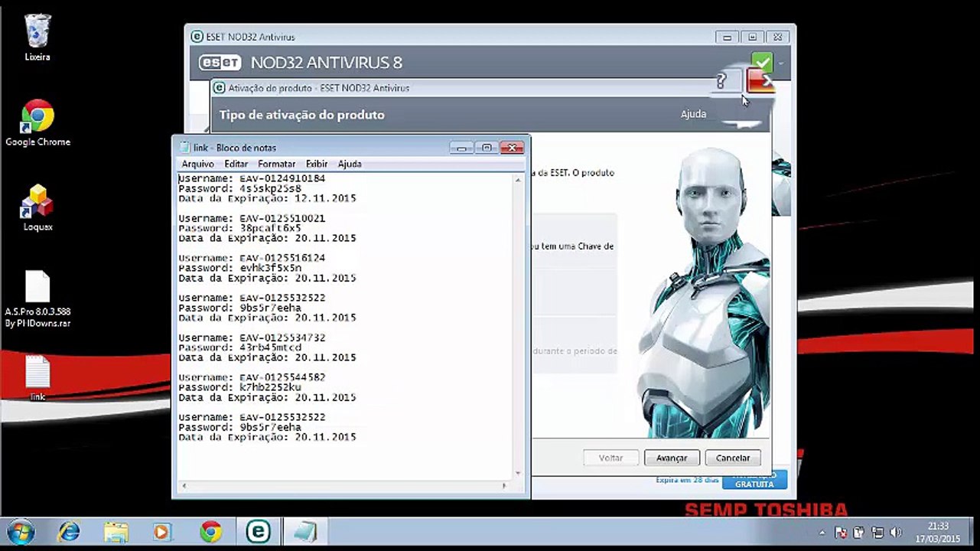Viewport: 980px width, 551px height.
Task: Click the Notepad vertical scrollbar down arrow
Action: click(518, 474)
